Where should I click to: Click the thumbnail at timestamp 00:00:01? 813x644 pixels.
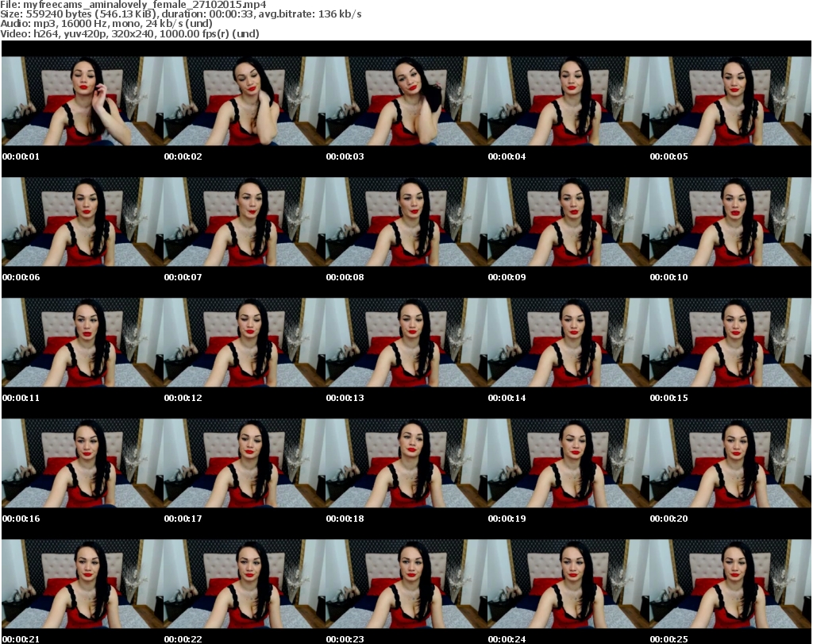[83, 101]
